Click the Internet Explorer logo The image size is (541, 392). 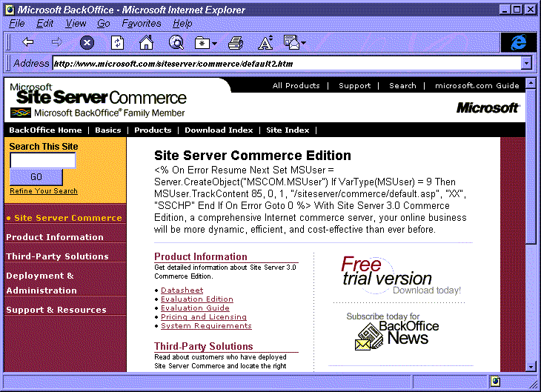tap(519, 43)
